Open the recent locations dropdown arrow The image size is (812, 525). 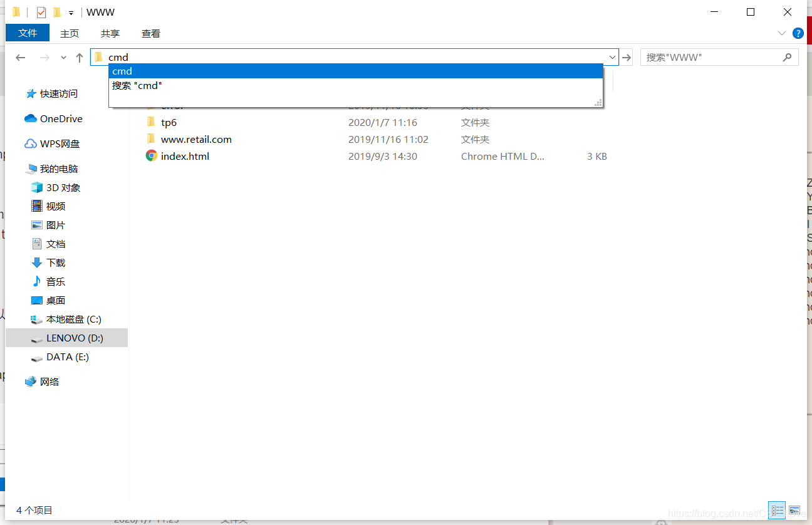tap(63, 58)
